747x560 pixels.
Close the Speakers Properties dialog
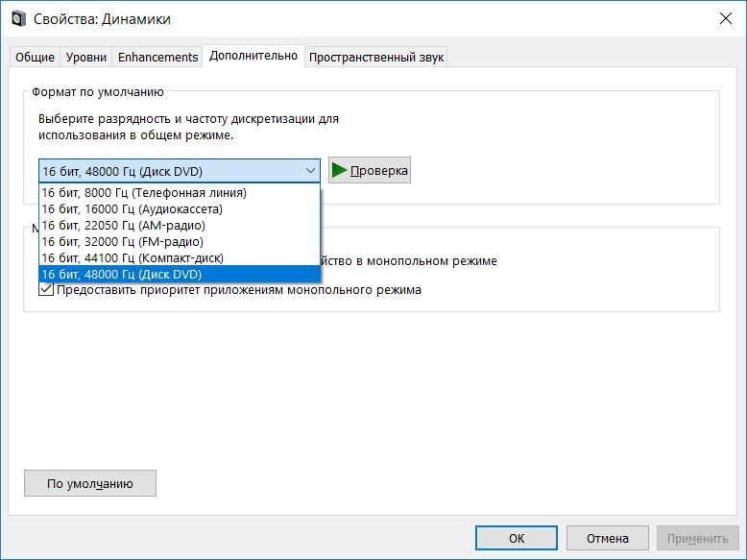pos(723,19)
